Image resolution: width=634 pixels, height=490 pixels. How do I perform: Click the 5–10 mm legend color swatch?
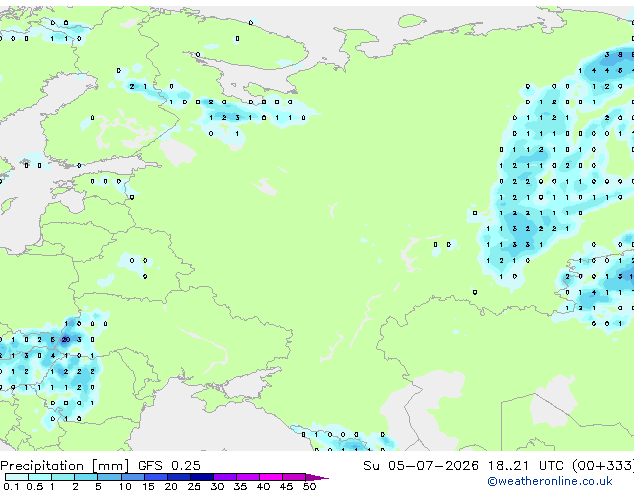109,477
